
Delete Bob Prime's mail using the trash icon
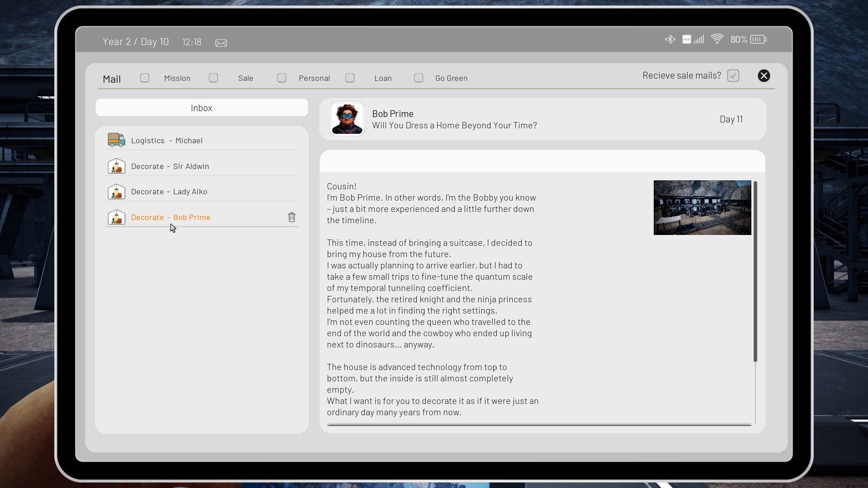[x=292, y=217]
